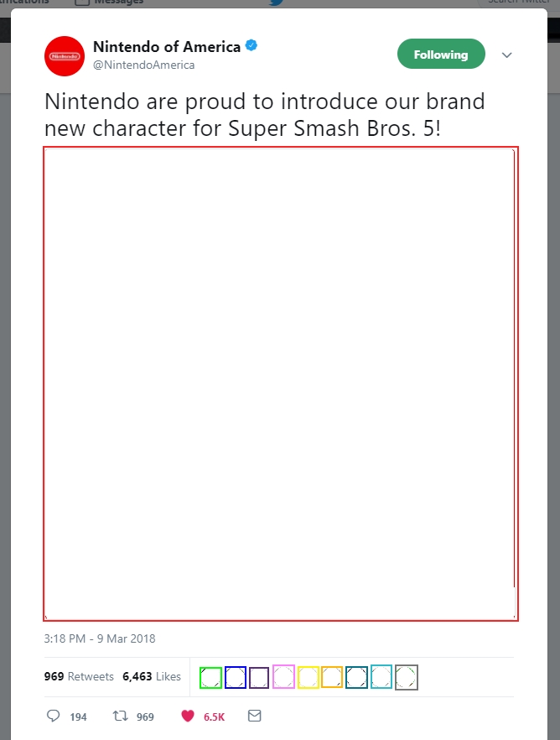Click the orange-bordered liker avatar
The image size is (560, 740).
(x=332, y=677)
